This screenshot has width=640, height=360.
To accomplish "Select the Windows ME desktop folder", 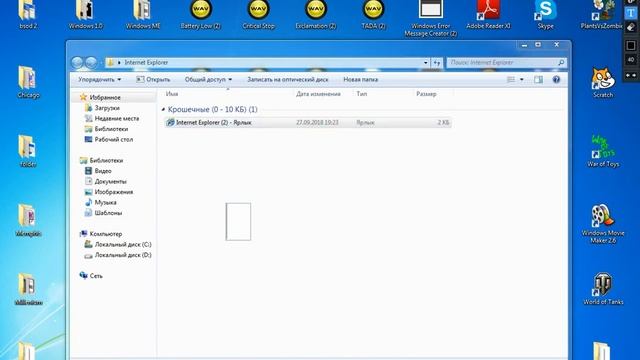I will [143, 15].
